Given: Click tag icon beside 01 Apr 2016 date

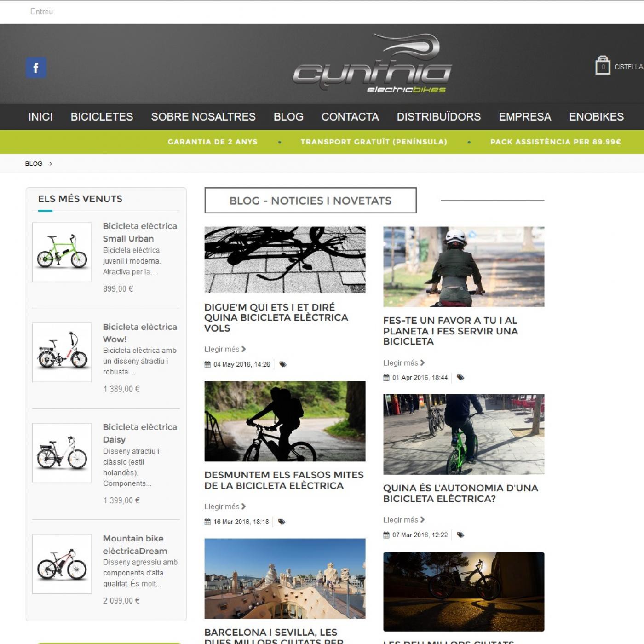Looking at the screenshot, I should [460, 378].
